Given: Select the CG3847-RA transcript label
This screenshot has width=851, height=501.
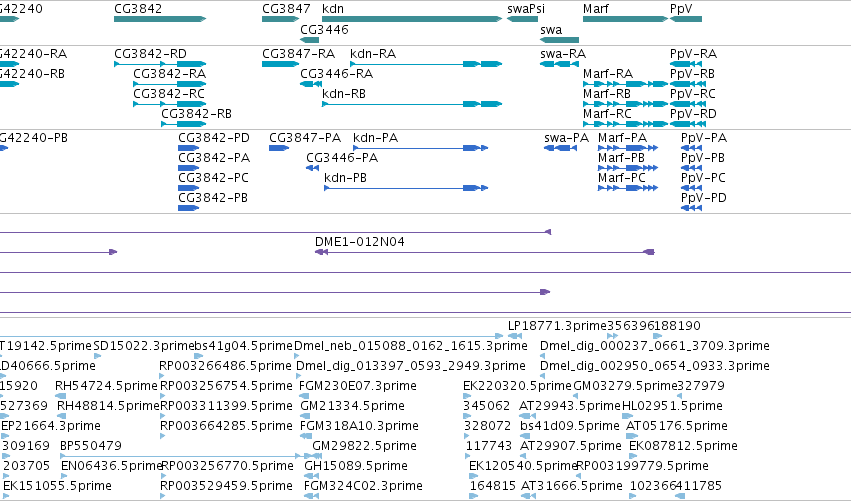Looking at the screenshot, I should pyautogui.click(x=299, y=54).
